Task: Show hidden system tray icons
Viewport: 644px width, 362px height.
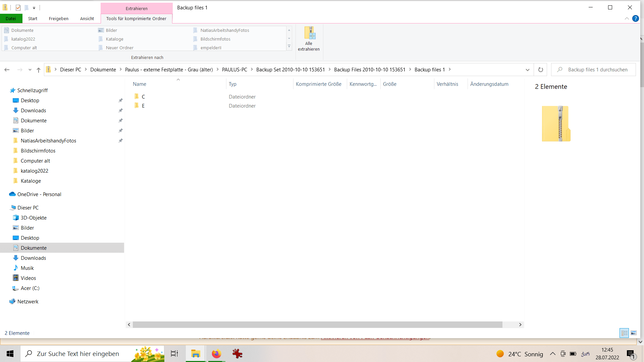Action: 553,354
